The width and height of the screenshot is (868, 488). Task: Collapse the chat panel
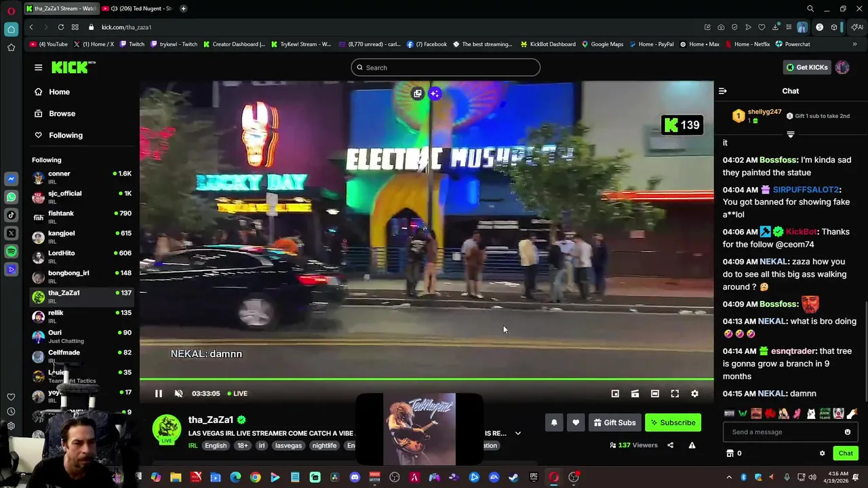click(x=723, y=91)
